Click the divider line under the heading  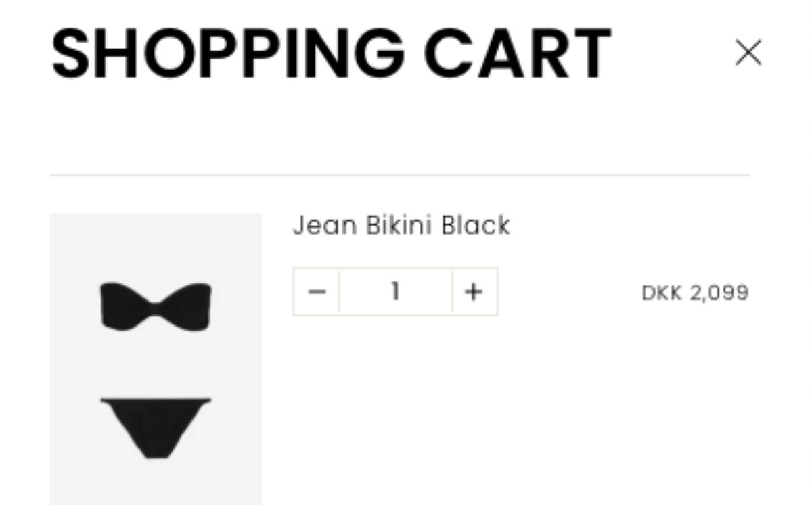tap(399, 175)
